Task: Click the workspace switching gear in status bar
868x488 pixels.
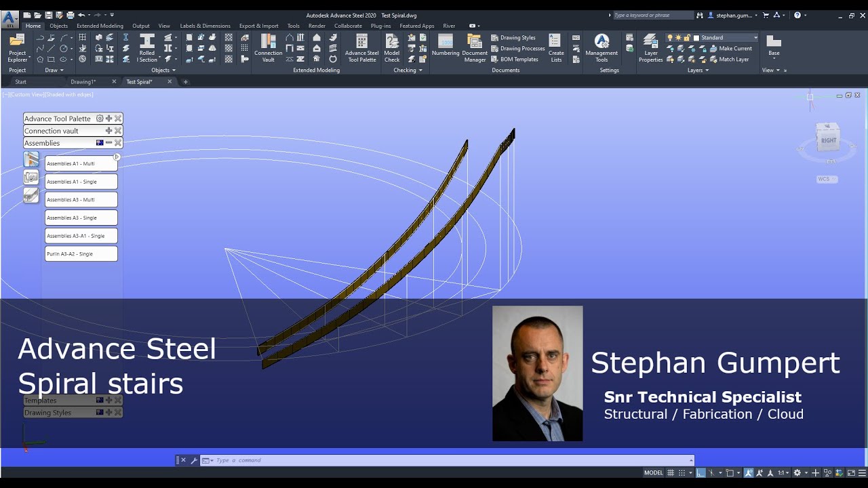Action: (x=797, y=473)
